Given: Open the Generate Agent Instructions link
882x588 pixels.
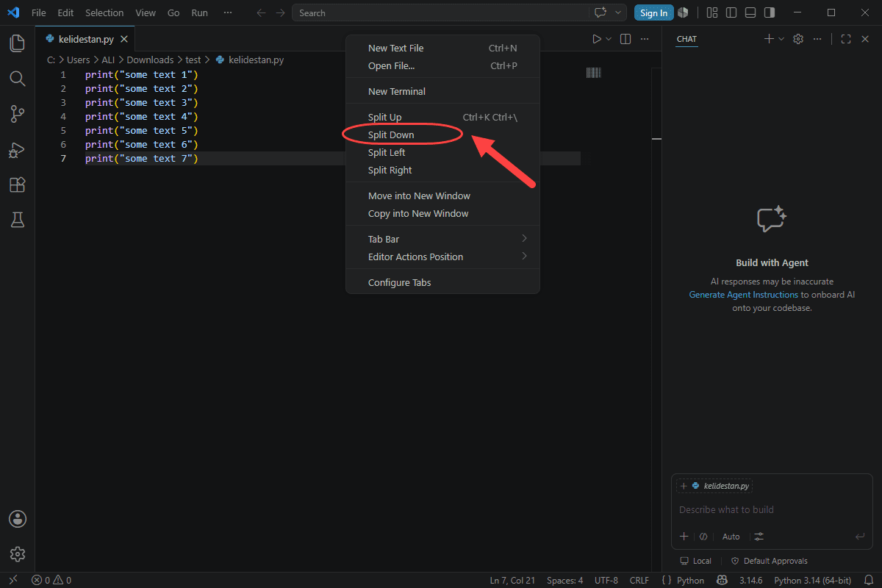Looking at the screenshot, I should (743, 294).
